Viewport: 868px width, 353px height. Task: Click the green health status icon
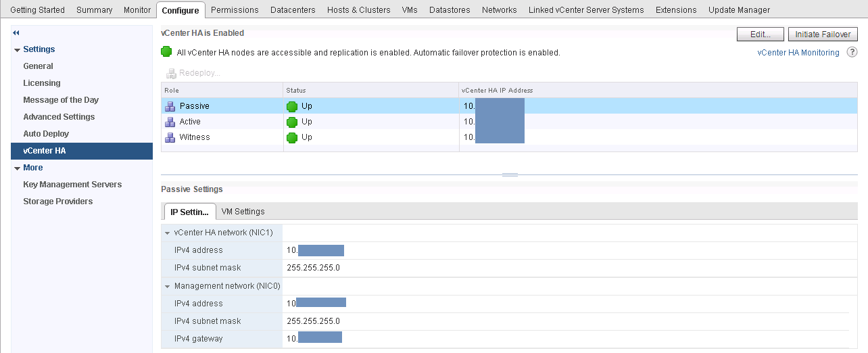(166, 52)
